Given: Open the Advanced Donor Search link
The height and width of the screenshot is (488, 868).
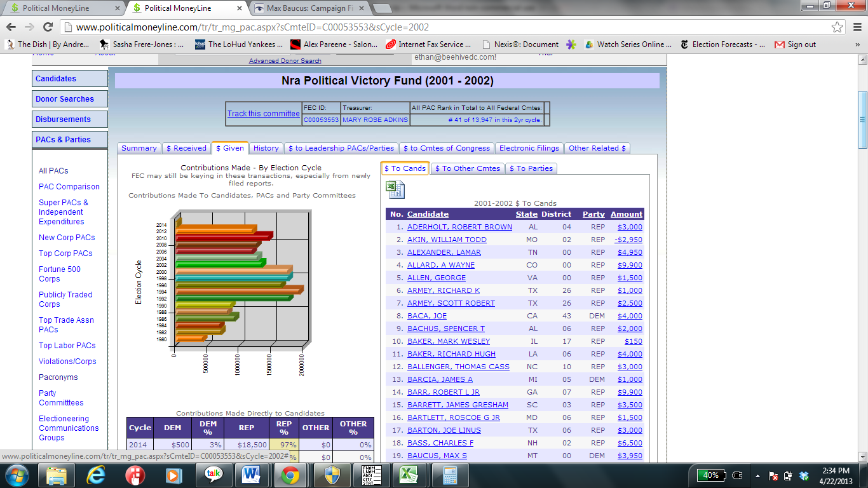Looking at the screenshot, I should coord(285,61).
